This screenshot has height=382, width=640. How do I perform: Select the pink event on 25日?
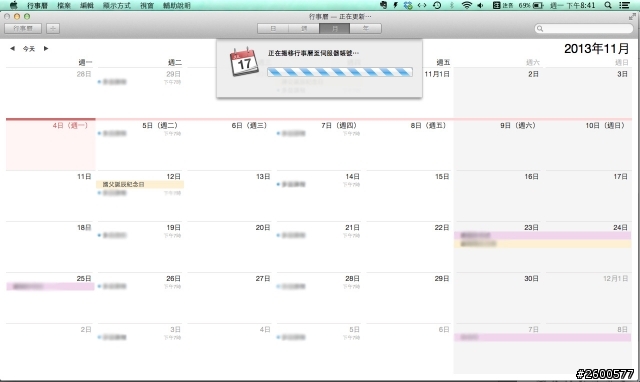coord(51,286)
